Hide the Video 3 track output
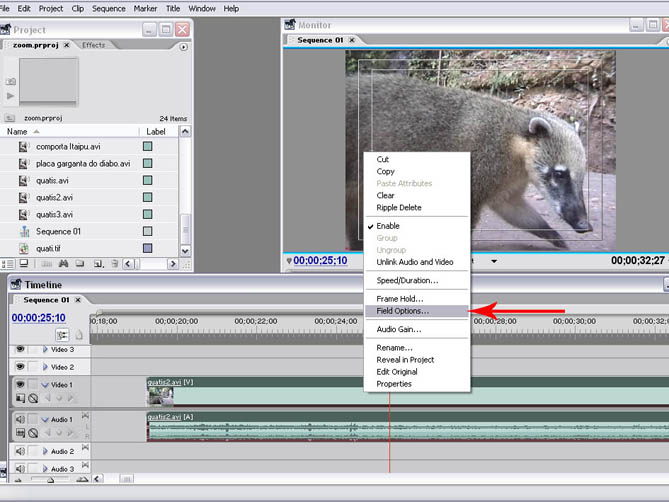Screen dimensions: 669x502 [19, 350]
